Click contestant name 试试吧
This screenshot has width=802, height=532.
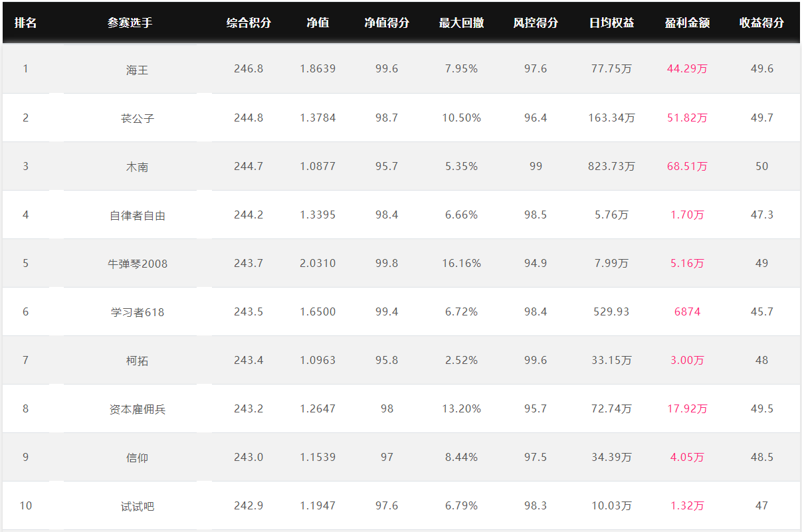(138, 506)
